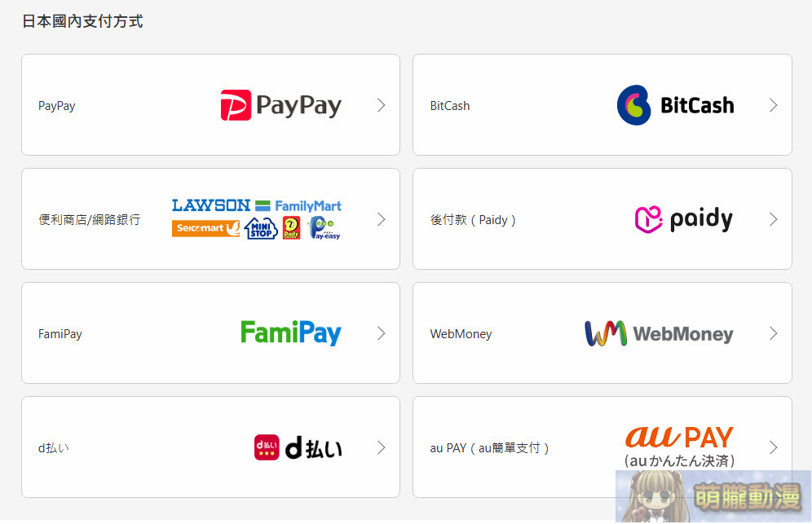Click the FamilyMart logo
Viewport: 812px width, 524px height.
pyautogui.click(x=299, y=206)
